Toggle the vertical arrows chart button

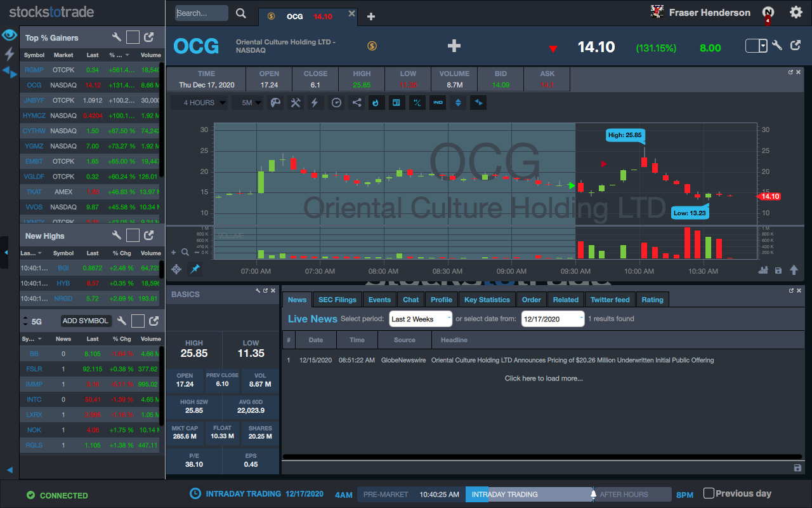pos(458,103)
